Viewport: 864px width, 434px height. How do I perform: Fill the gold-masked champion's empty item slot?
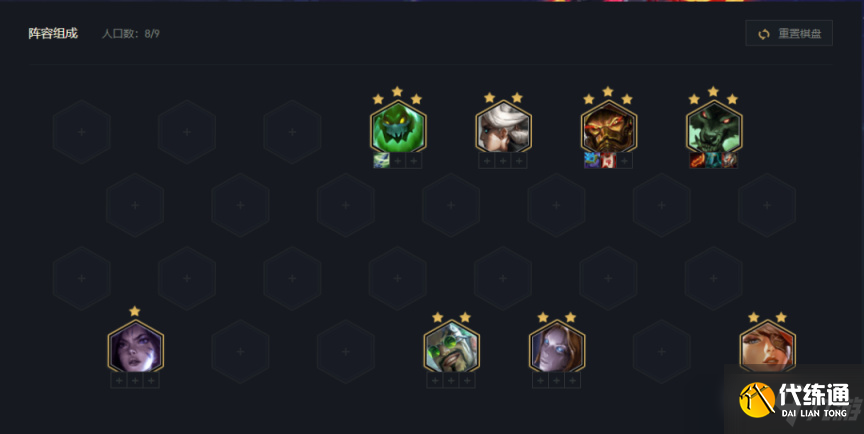(x=624, y=161)
